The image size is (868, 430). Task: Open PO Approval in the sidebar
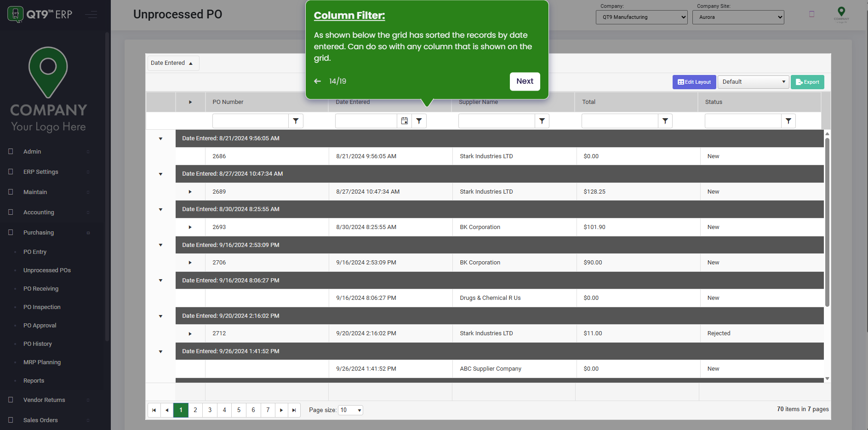pyautogui.click(x=40, y=325)
